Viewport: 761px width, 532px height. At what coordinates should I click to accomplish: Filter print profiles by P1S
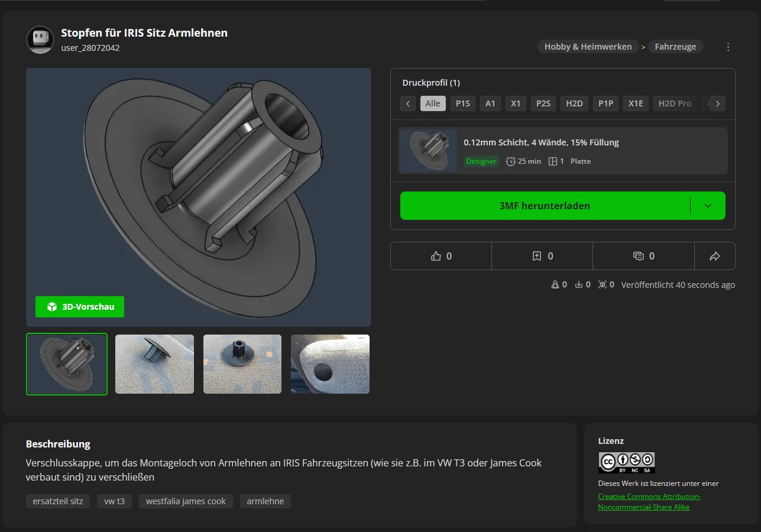(x=462, y=103)
